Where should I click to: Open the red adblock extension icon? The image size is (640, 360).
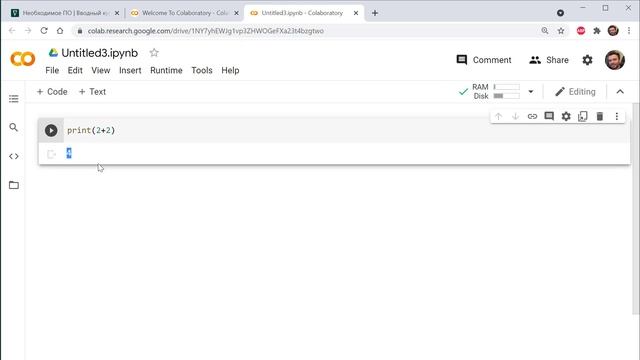(581, 31)
